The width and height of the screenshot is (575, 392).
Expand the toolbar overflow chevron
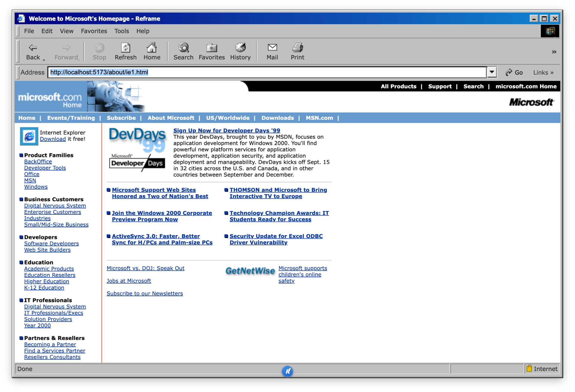(554, 52)
